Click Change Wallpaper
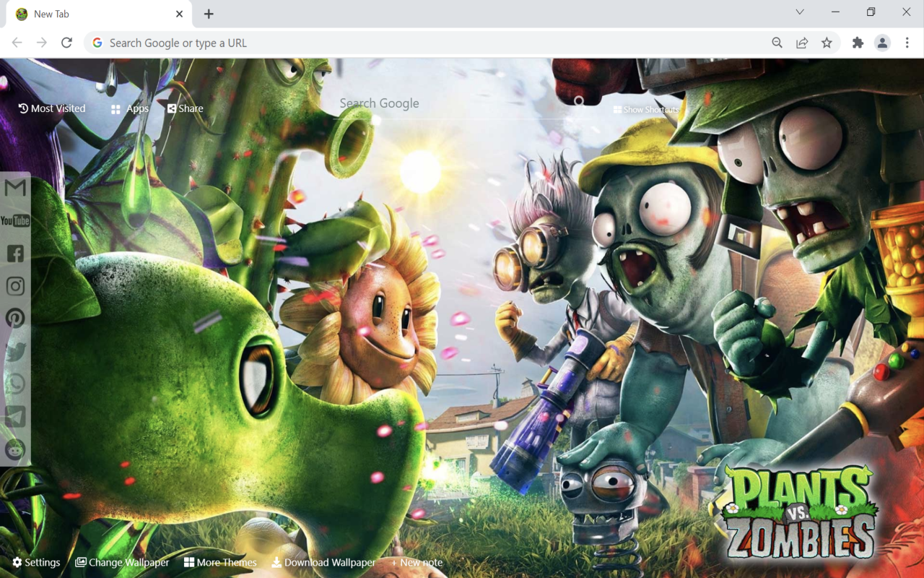 (x=123, y=563)
